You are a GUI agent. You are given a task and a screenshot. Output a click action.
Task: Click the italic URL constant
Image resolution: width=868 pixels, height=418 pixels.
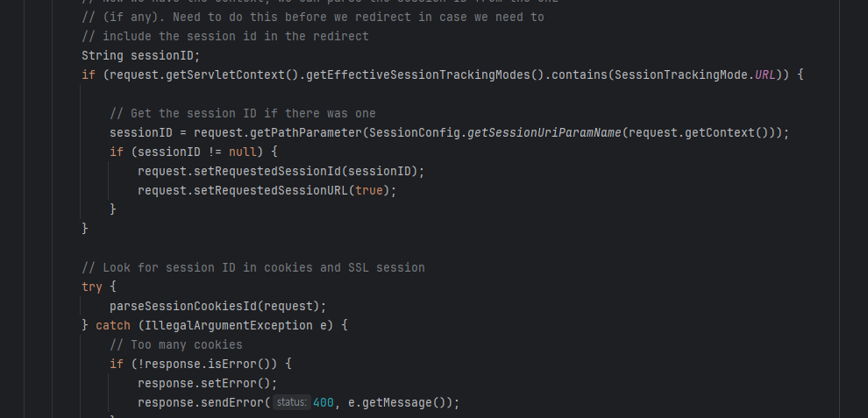pos(765,74)
